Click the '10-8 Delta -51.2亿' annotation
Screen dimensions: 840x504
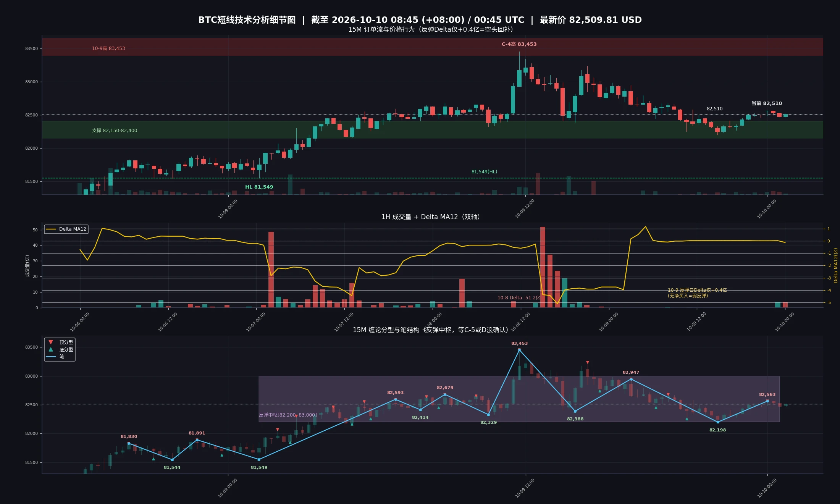tap(519, 298)
